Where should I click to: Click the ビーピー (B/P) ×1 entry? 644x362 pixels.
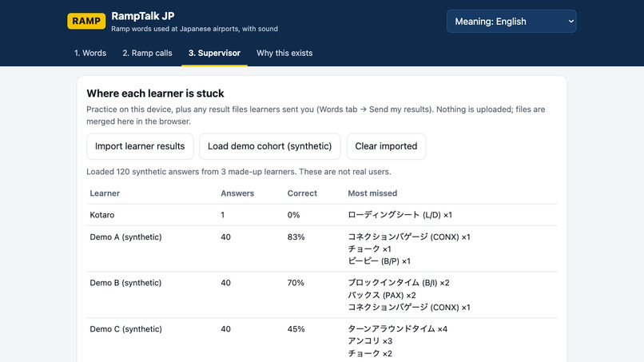pos(379,261)
